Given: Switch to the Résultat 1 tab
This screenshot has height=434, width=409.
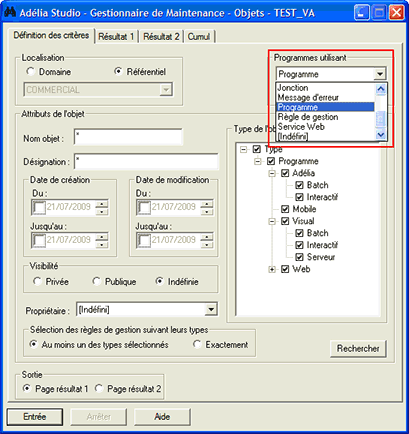Looking at the screenshot, I should [x=116, y=36].
